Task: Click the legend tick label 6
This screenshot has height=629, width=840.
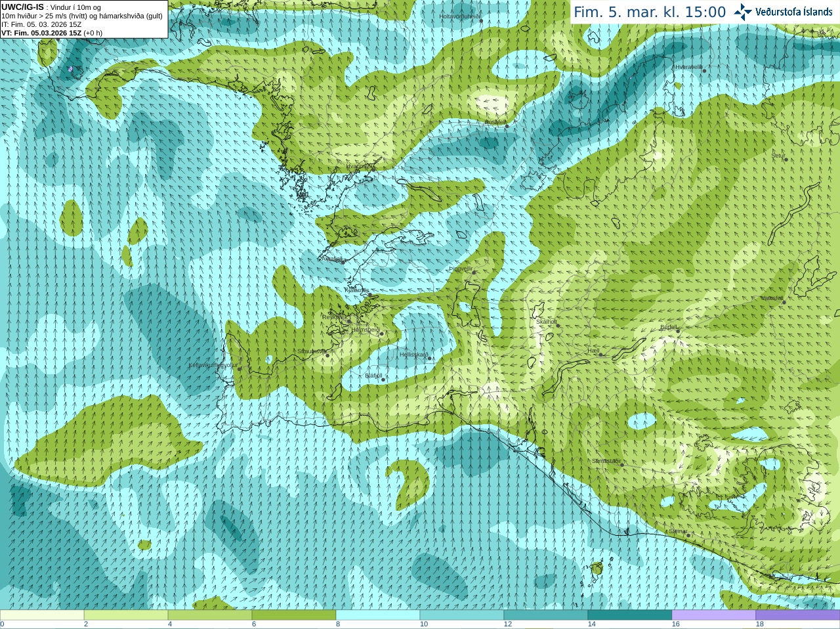Action: pos(254,624)
